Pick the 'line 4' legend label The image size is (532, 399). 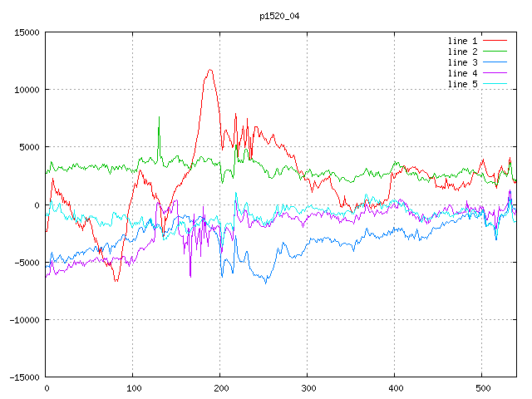pos(463,73)
